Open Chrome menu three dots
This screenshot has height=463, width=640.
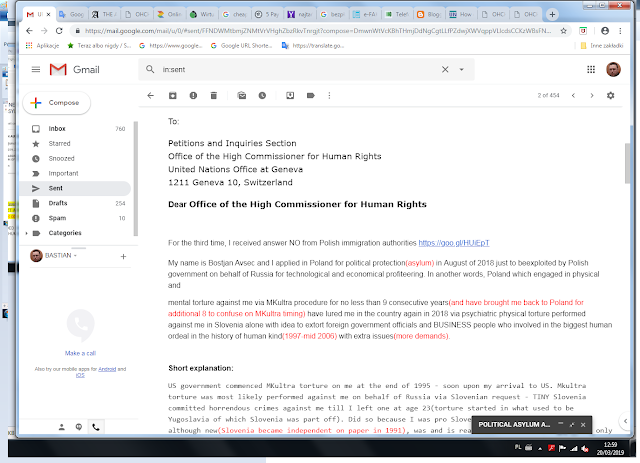point(620,31)
